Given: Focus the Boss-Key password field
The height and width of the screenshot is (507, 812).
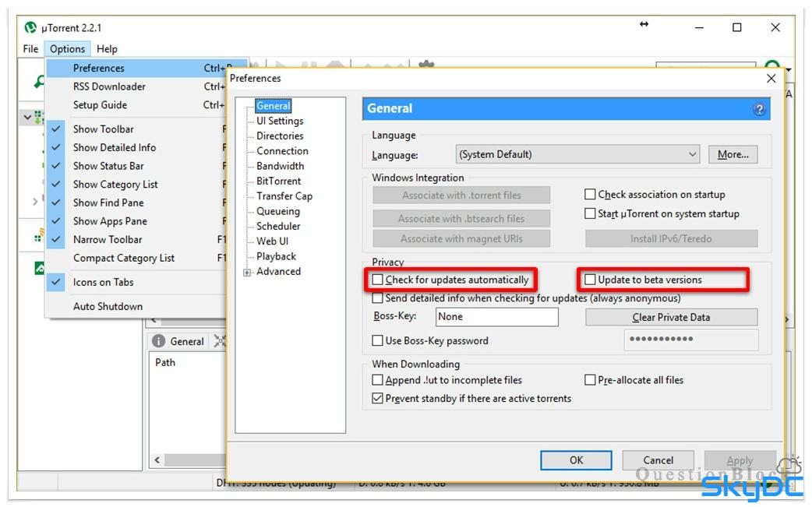Looking at the screenshot, I should pyautogui.click(x=691, y=340).
